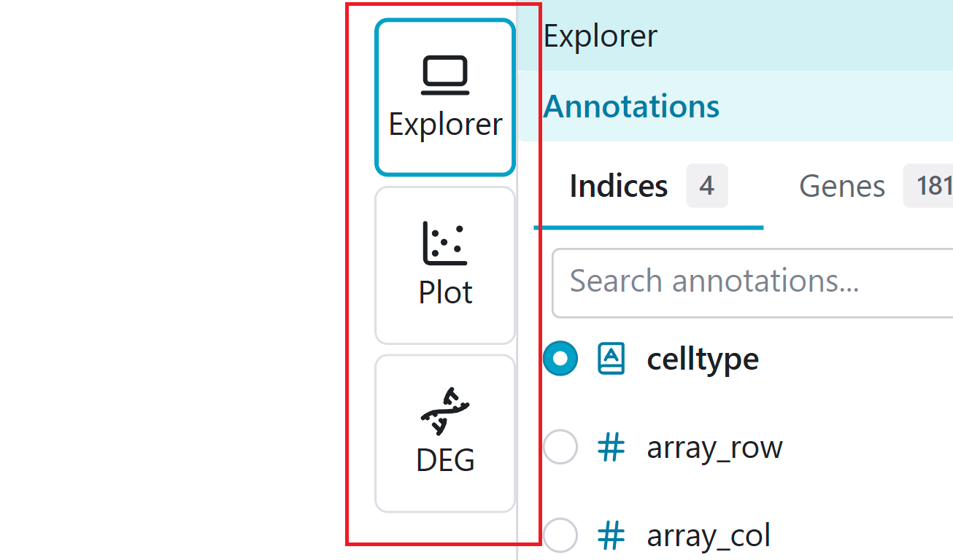
Task: Click the numeric icon beside array_col
Action: [x=611, y=536]
